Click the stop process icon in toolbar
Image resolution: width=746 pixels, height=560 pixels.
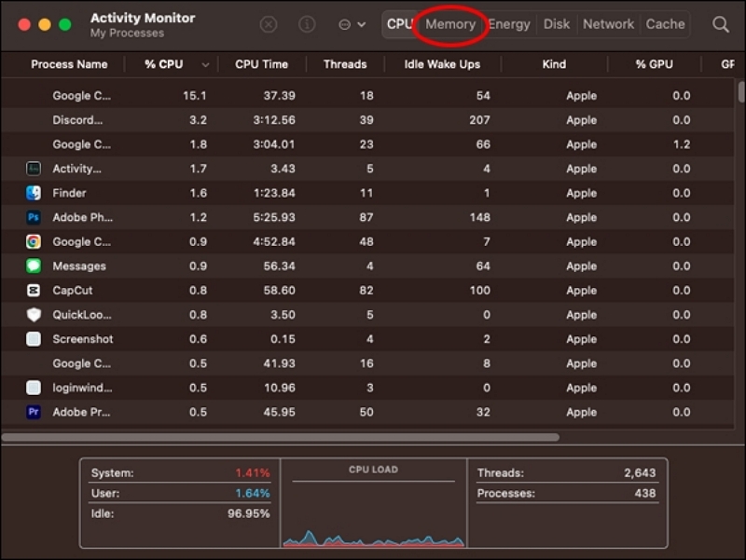click(x=269, y=24)
